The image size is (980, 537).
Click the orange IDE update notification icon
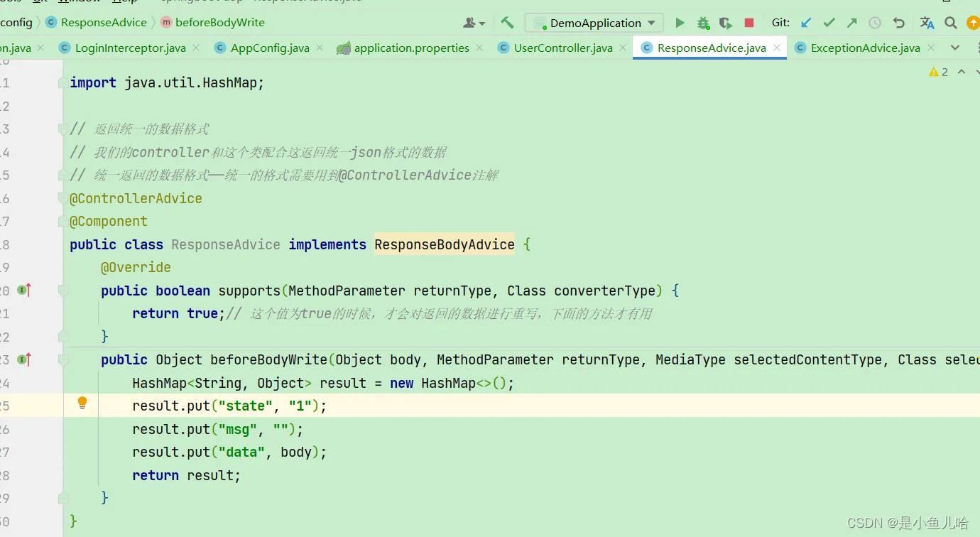point(974,23)
